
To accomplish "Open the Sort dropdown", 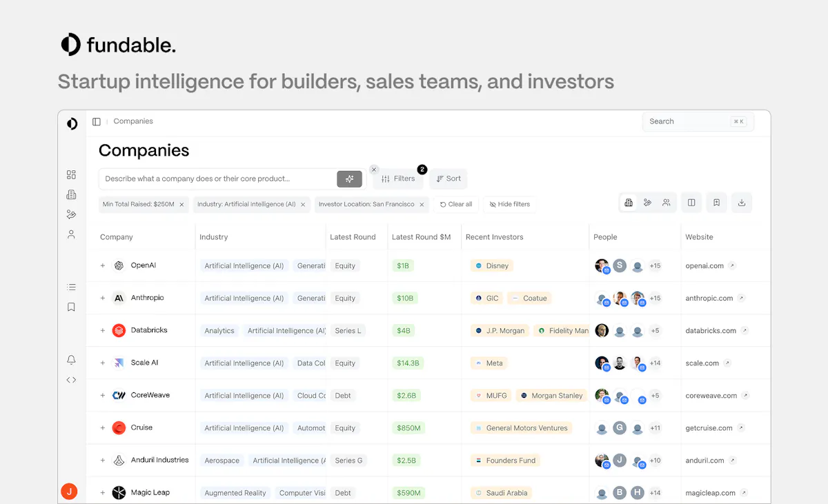I will [x=448, y=179].
